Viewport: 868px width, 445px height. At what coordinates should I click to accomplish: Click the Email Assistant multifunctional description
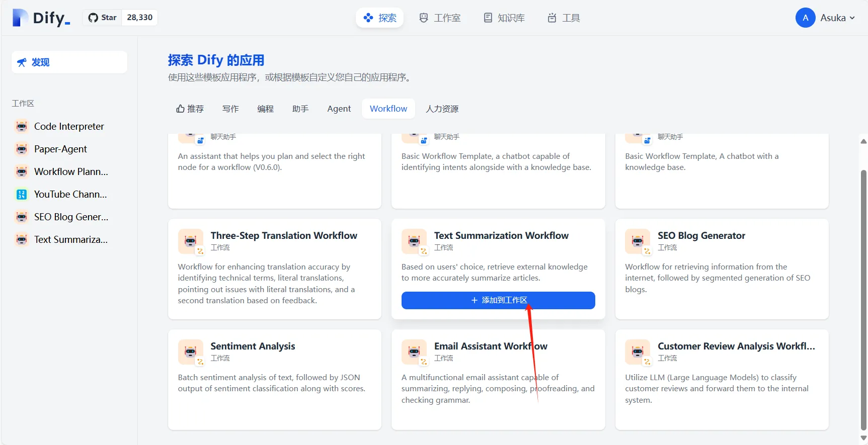[498, 389]
